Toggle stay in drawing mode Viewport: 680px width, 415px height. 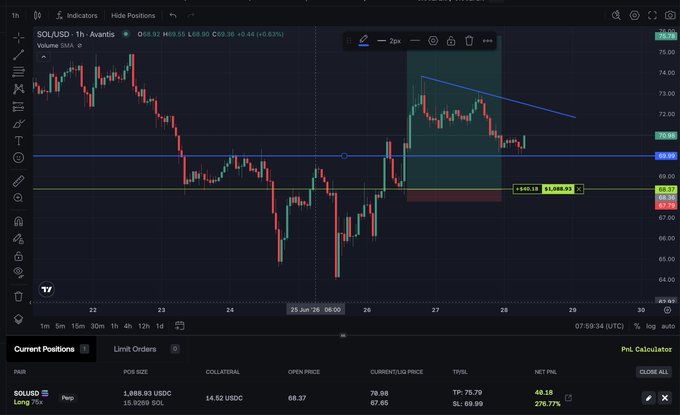[18, 239]
